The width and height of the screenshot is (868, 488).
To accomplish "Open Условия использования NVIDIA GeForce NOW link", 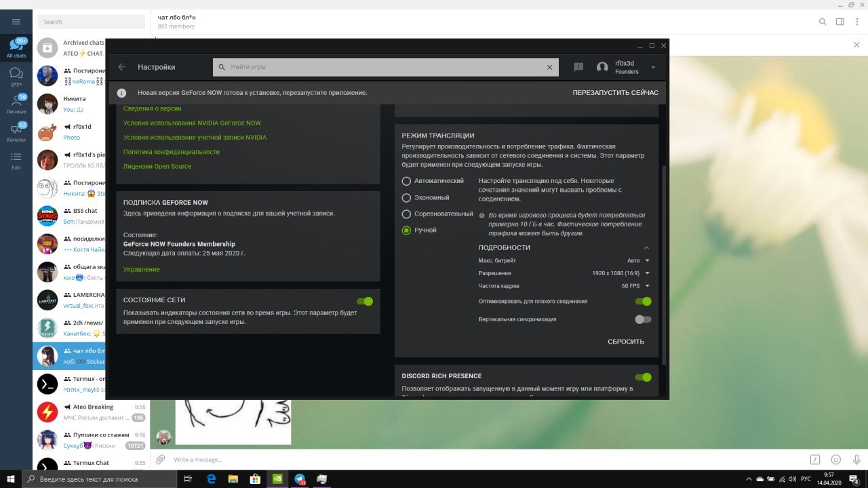I will [x=192, y=123].
